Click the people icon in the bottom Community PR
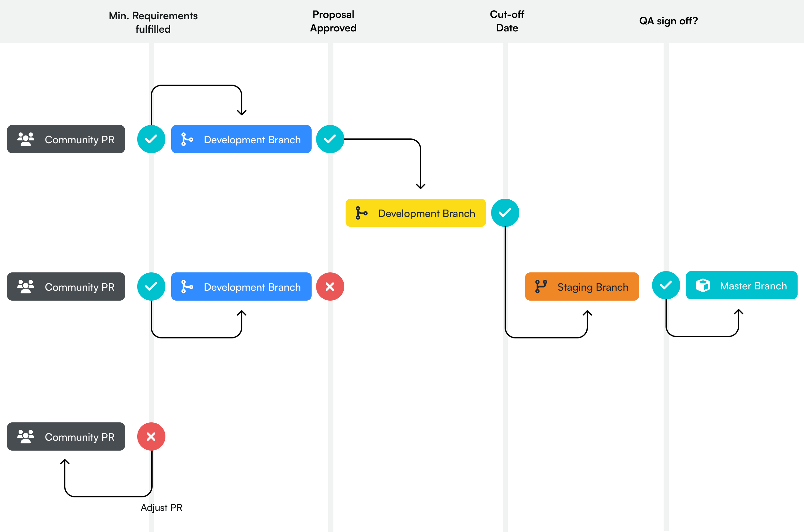Viewport: 804px width, 532px height. [26, 437]
